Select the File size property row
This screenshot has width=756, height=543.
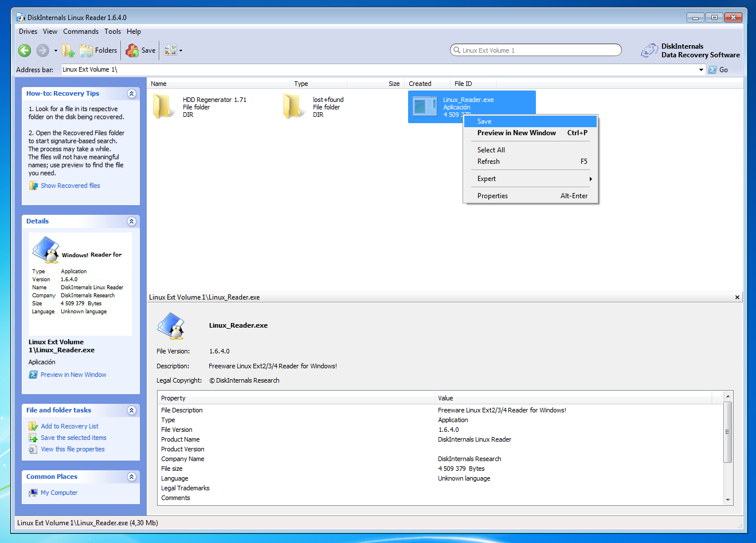[440, 469]
